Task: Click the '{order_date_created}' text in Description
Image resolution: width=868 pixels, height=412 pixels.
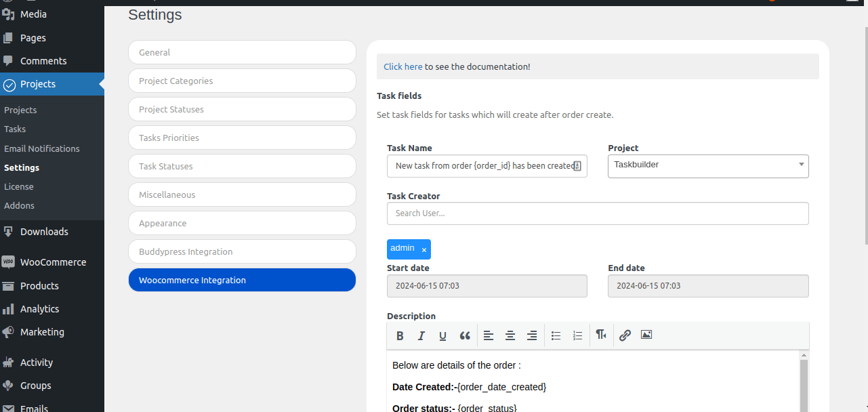Action: pyautogui.click(x=502, y=387)
